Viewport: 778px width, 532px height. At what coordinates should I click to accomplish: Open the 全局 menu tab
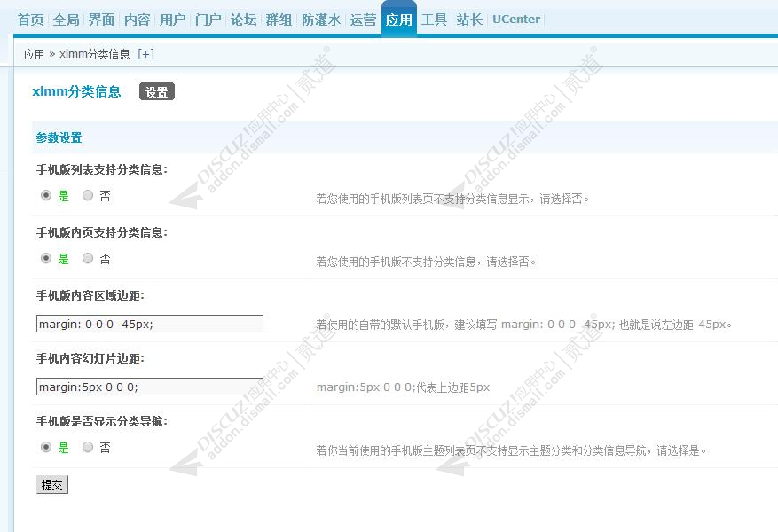[66, 20]
